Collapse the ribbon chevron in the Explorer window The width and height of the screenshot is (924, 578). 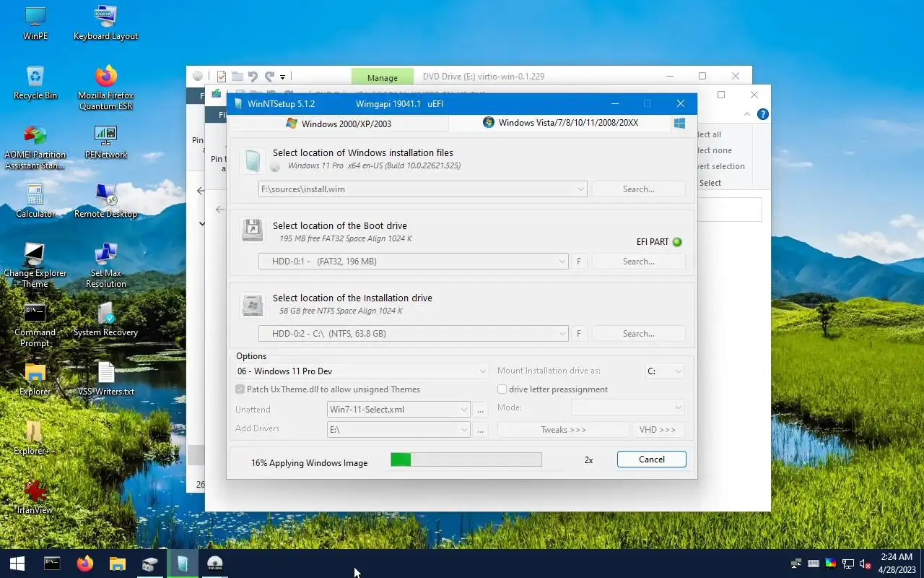(x=747, y=114)
